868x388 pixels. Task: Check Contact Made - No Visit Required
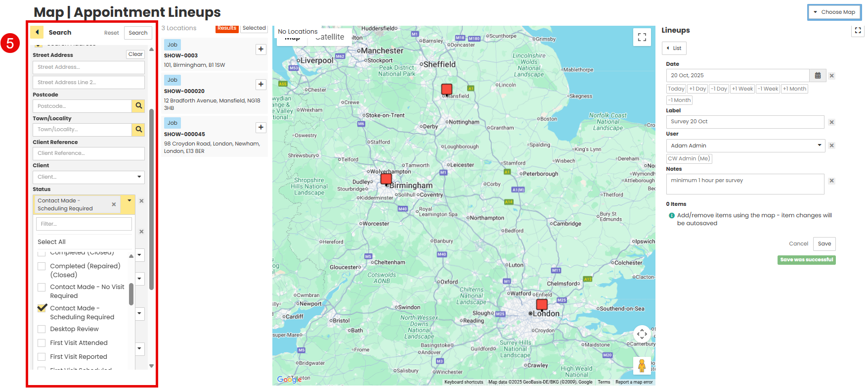[x=42, y=287]
